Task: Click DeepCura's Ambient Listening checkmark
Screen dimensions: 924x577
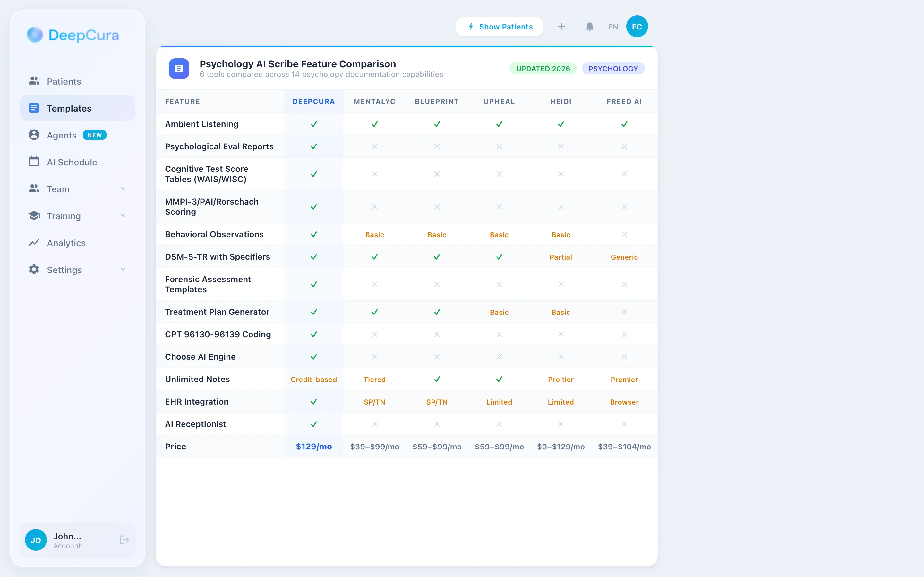Action: (x=313, y=124)
